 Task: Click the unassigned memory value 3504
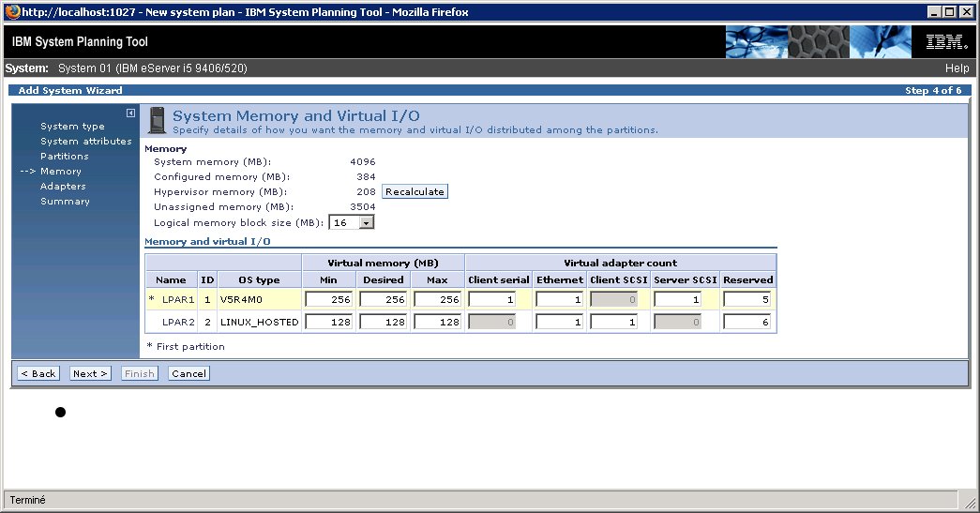coord(363,207)
